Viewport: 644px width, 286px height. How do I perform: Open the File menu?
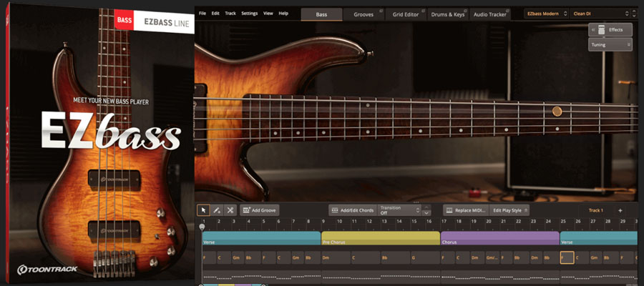click(202, 14)
